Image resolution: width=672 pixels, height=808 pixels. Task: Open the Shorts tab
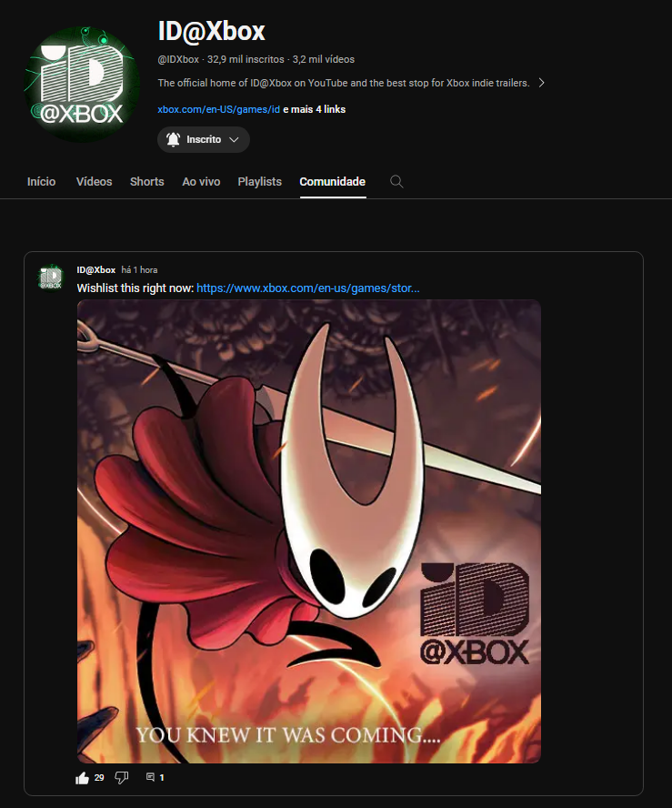click(x=146, y=181)
